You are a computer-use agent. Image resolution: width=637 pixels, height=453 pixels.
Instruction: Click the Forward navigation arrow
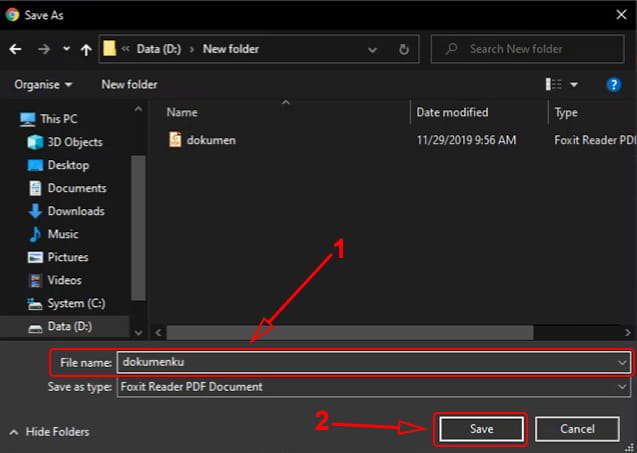pyautogui.click(x=42, y=49)
